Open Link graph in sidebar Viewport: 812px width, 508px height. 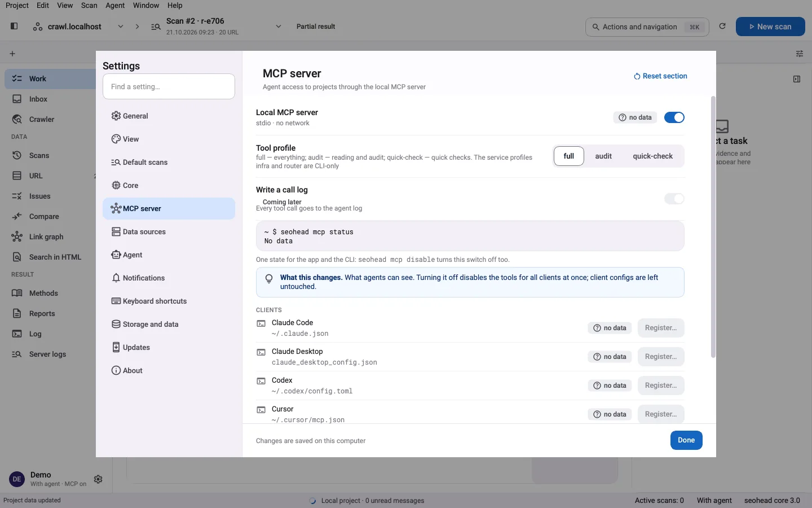pyautogui.click(x=50, y=237)
